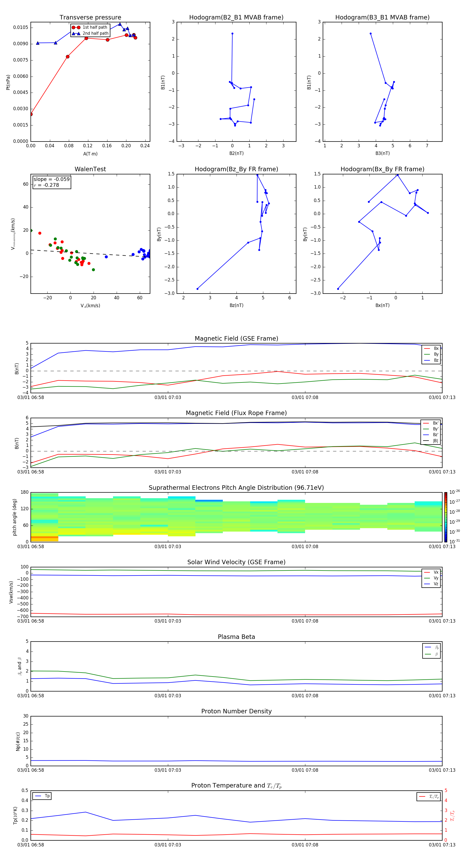Click the 'Solar Wind Velocity (GSE Frame)' title
473x868 pixels.
pyautogui.click(x=236, y=562)
